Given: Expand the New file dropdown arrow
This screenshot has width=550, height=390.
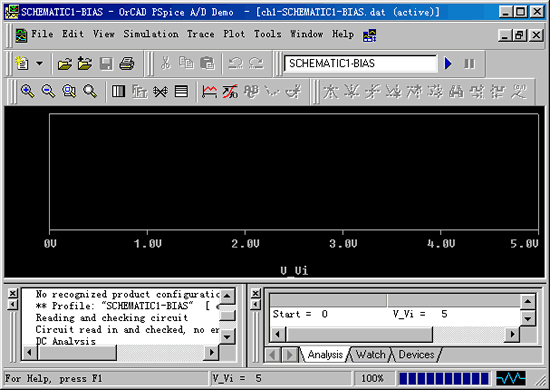Looking at the screenshot, I should [40, 64].
